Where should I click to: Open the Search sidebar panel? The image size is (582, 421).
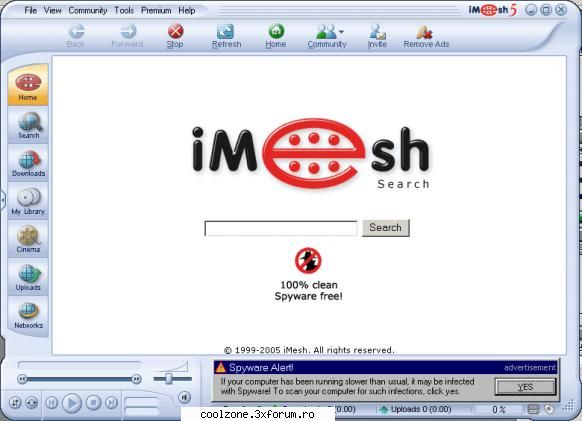click(28, 125)
